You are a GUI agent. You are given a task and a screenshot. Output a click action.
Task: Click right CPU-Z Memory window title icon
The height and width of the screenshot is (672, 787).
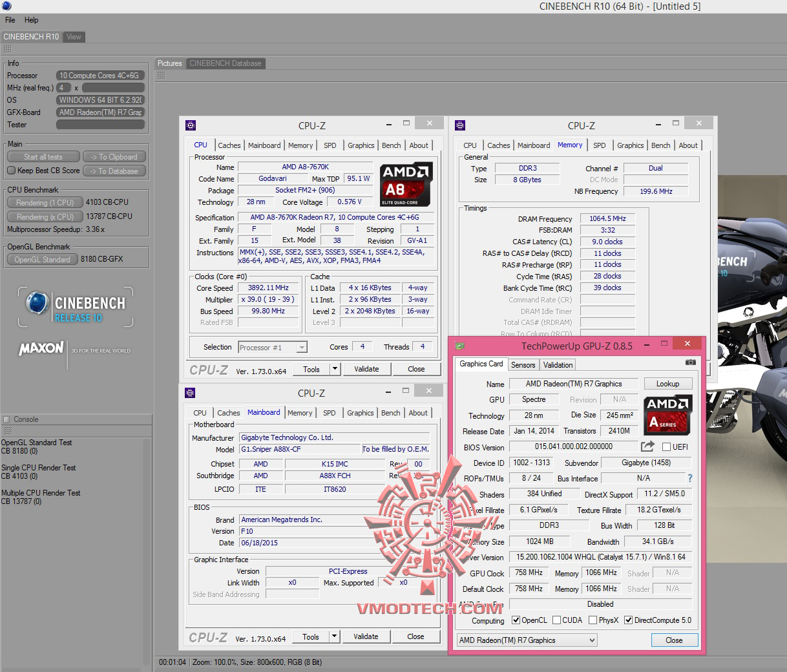(x=460, y=125)
